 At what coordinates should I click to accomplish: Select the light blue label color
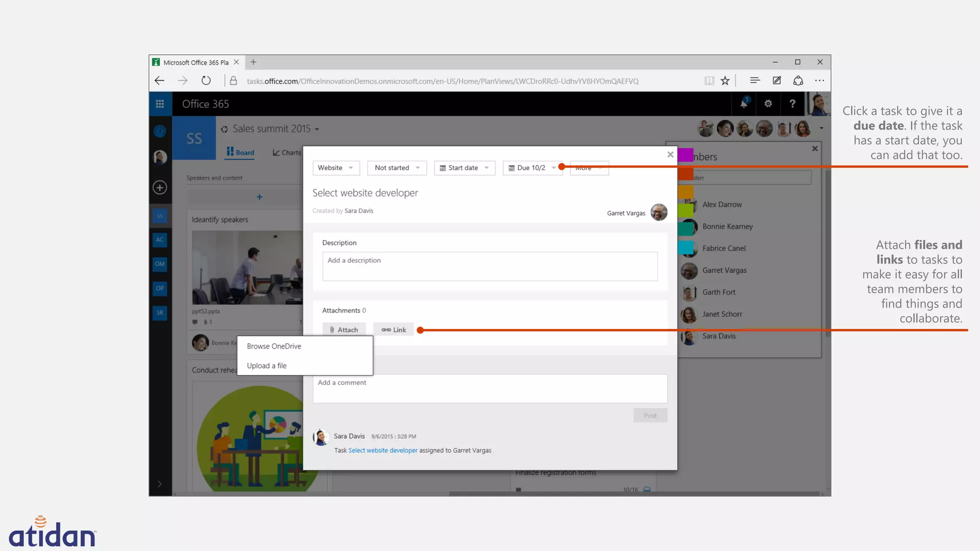click(x=685, y=248)
